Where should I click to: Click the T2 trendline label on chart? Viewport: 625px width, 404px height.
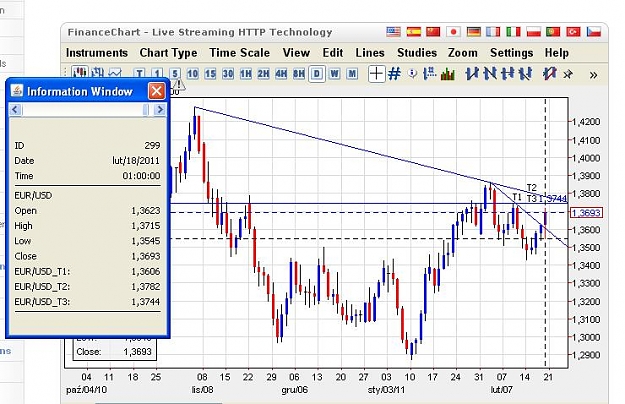[x=532, y=187]
